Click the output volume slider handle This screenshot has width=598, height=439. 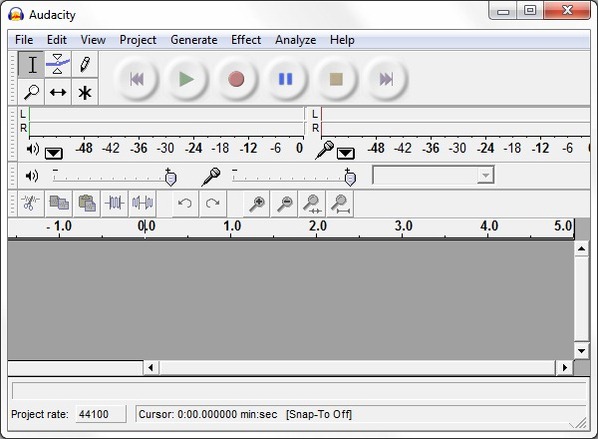[x=170, y=177]
